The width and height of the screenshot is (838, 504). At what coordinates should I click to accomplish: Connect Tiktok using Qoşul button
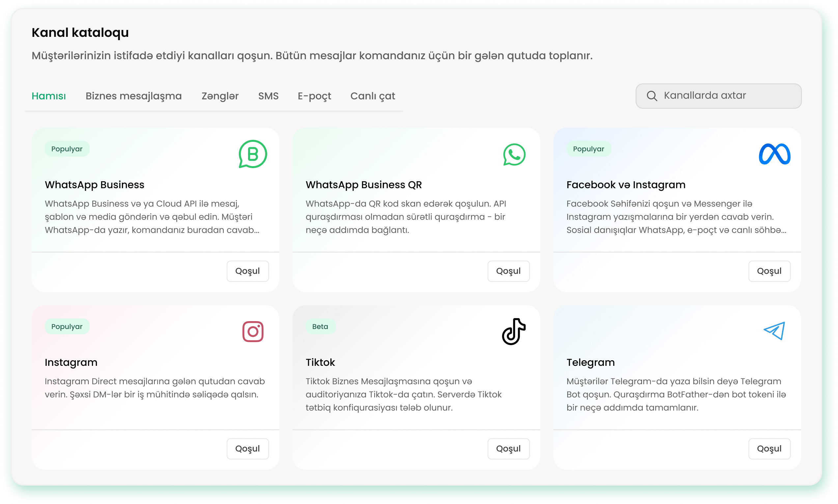point(508,449)
